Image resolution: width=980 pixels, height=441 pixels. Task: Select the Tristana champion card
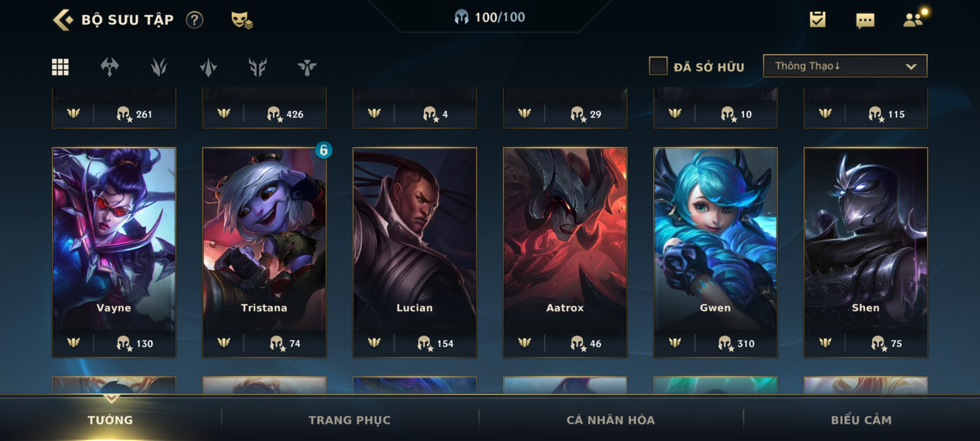point(264,252)
